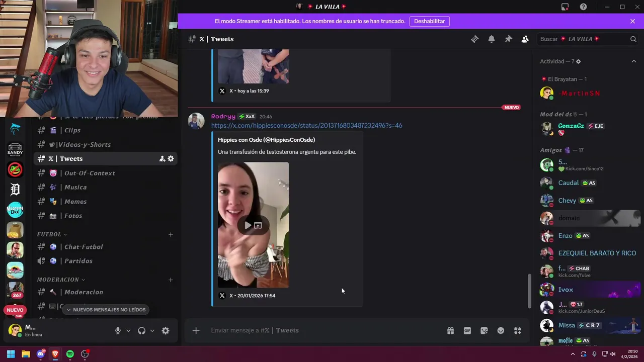This screenshot has height=362, width=644.
Task: Open member Ivox in list
Action: coord(587,289)
